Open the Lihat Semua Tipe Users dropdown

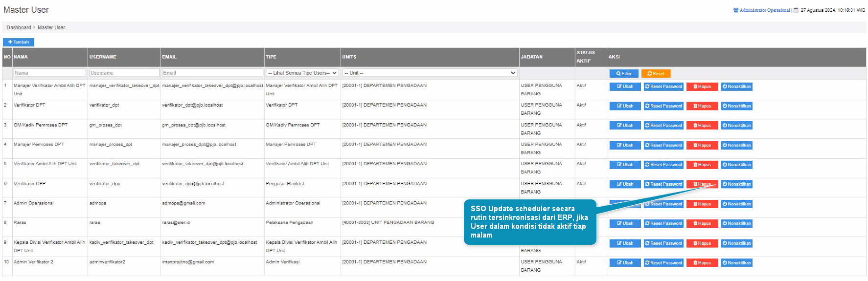[x=302, y=73]
